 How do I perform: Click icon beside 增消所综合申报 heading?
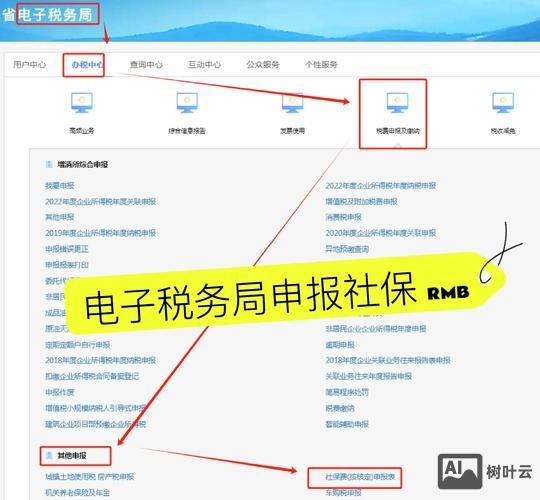(x=49, y=164)
